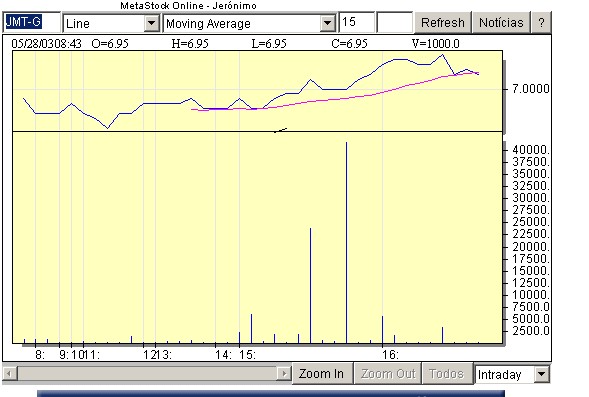Open the Intraday period dropdown
Image resolution: width=589 pixels, height=397 pixels.
click(512, 374)
